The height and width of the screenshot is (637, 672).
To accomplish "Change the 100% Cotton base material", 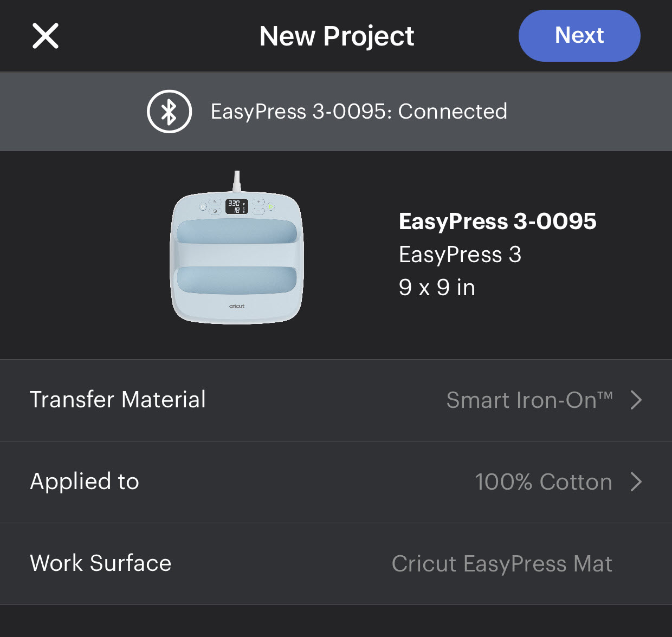I will click(543, 482).
